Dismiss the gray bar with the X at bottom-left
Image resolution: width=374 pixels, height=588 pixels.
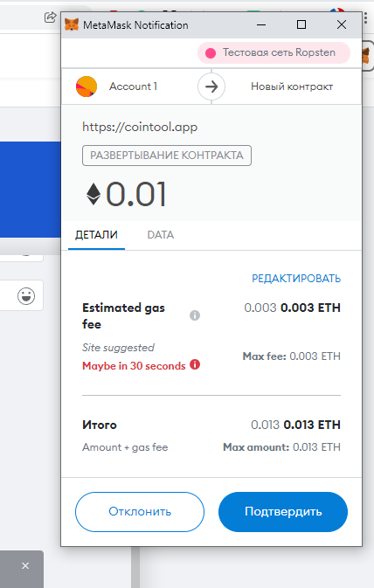click(x=25, y=565)
